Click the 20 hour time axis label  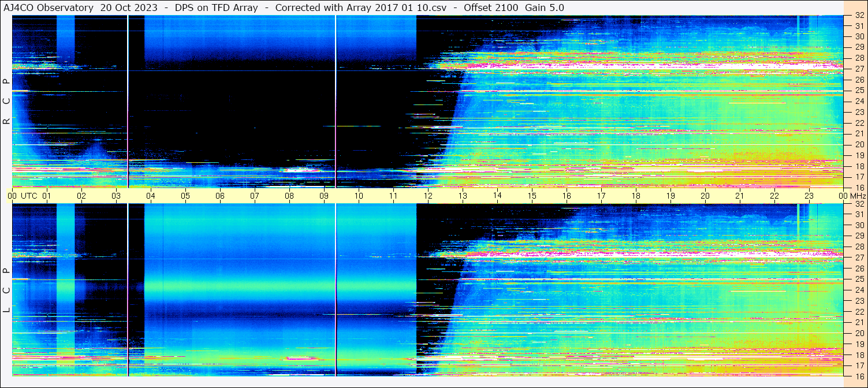point(705,196)
